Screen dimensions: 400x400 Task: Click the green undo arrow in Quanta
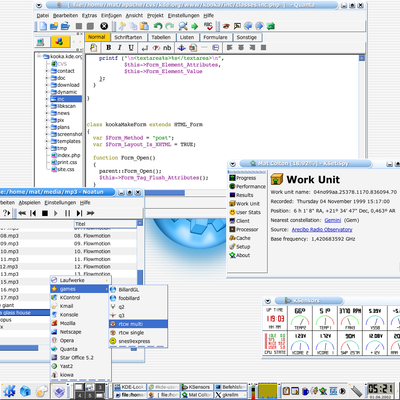(x=158, y=26)
